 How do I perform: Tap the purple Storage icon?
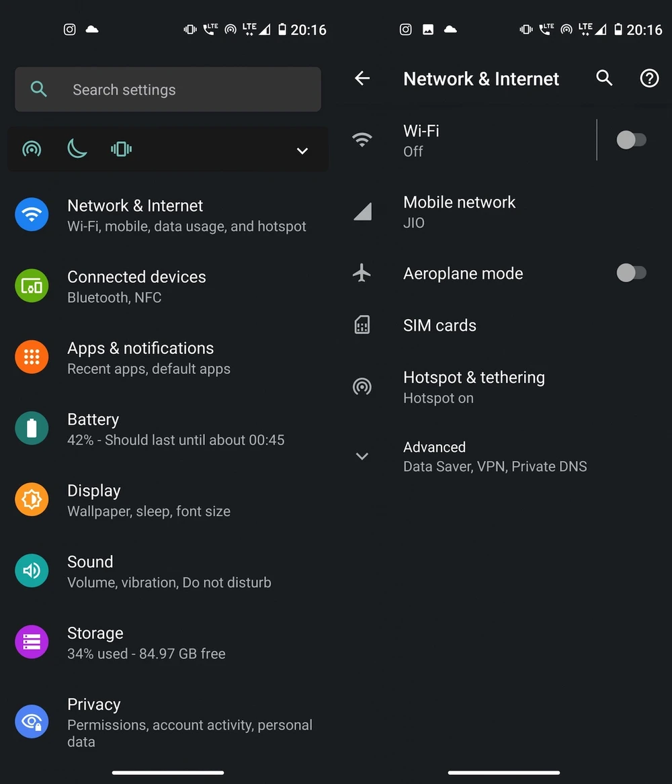32,642
